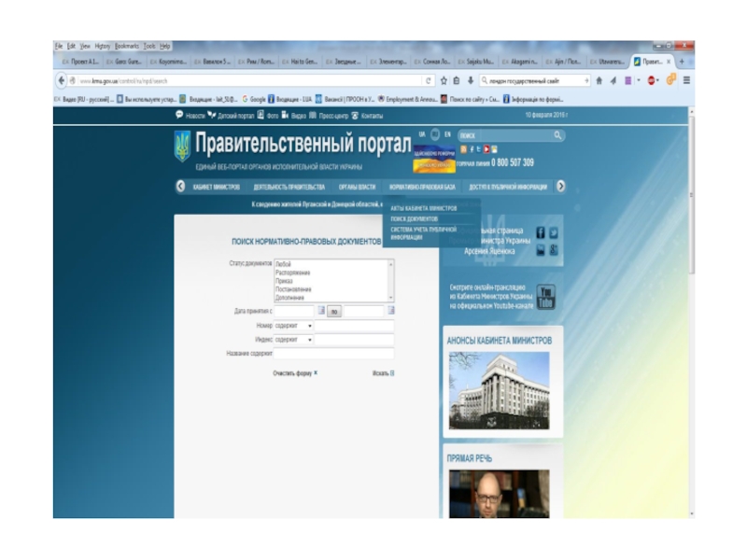Expand the dropdown arrow next to purple toolbar icon
This screenshot has height=560, width=747.
639,80
